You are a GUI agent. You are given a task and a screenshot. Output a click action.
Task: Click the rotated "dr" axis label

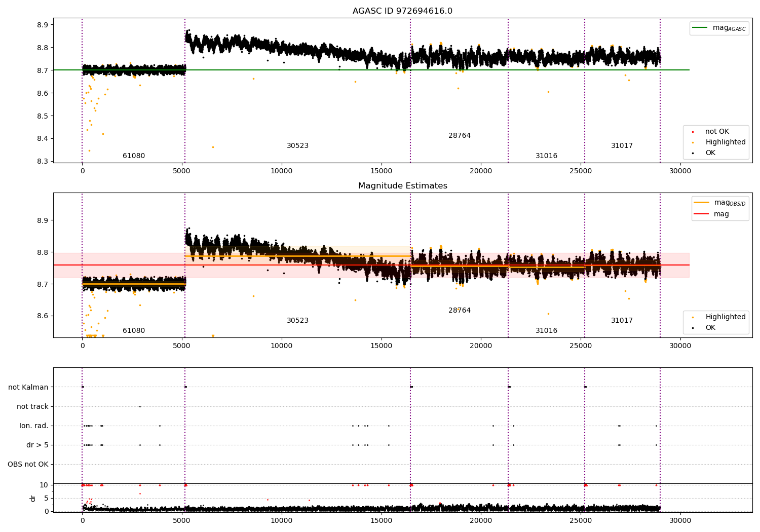click(x=33, y=498)
